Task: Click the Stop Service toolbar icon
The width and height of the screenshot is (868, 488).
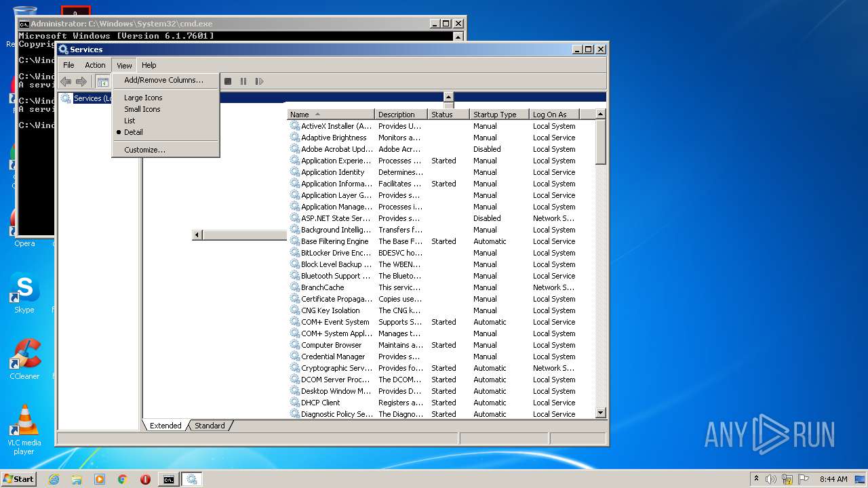Action: (228, 81)
